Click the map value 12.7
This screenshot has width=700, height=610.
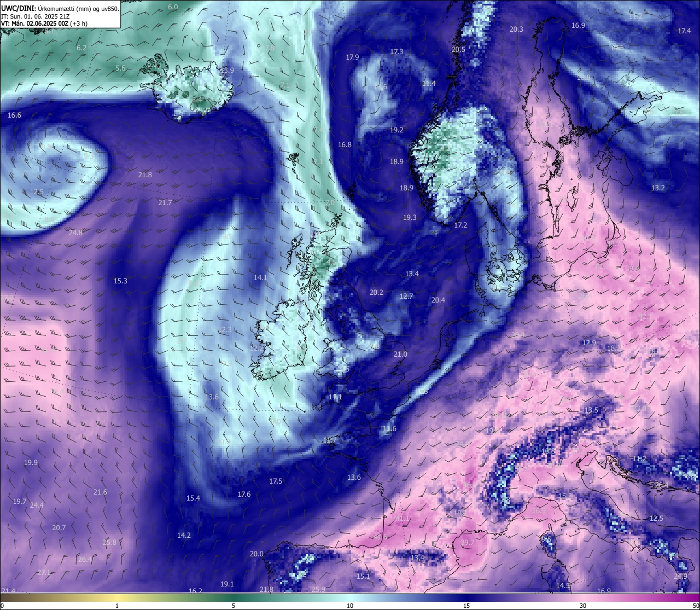pyautogui.click(x=406, y=296)
